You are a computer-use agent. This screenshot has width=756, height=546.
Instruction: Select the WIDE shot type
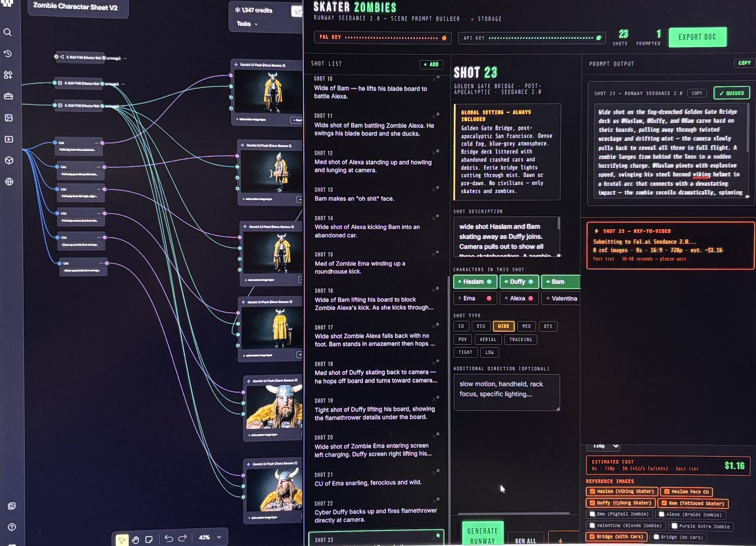pyautogui.click(x=503, y=326)
